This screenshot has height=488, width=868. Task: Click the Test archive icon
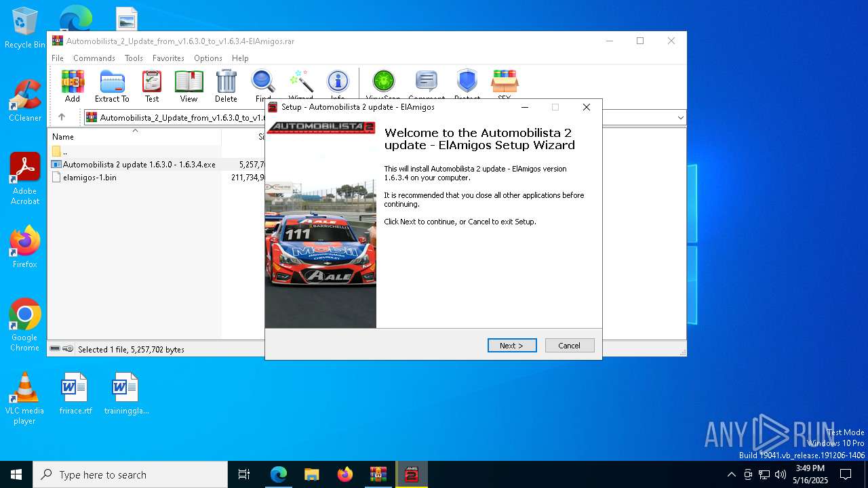point(152,86)
